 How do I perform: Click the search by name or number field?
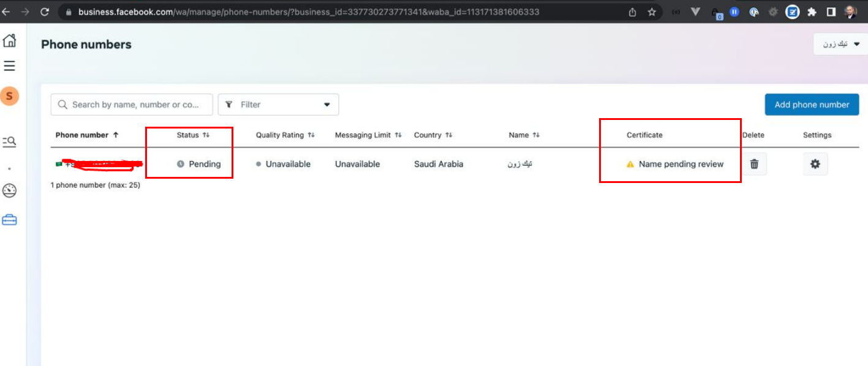coord(132,105)
